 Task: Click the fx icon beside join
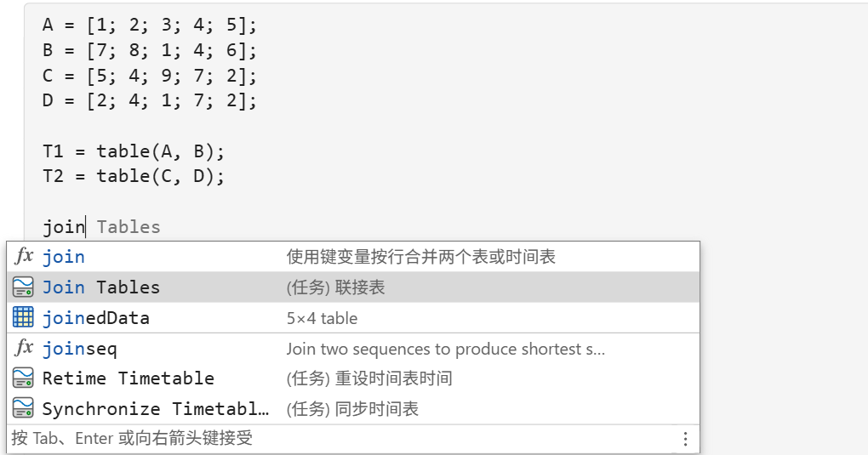pyautogui.click(x=23, y=256)
